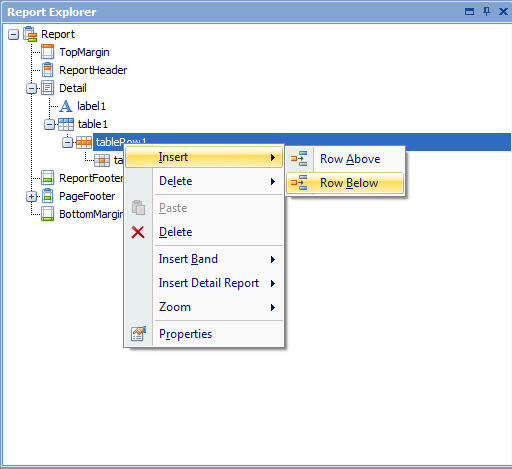
Task: Click the tableRow1 row icon
Action: (x=84, y=142)
